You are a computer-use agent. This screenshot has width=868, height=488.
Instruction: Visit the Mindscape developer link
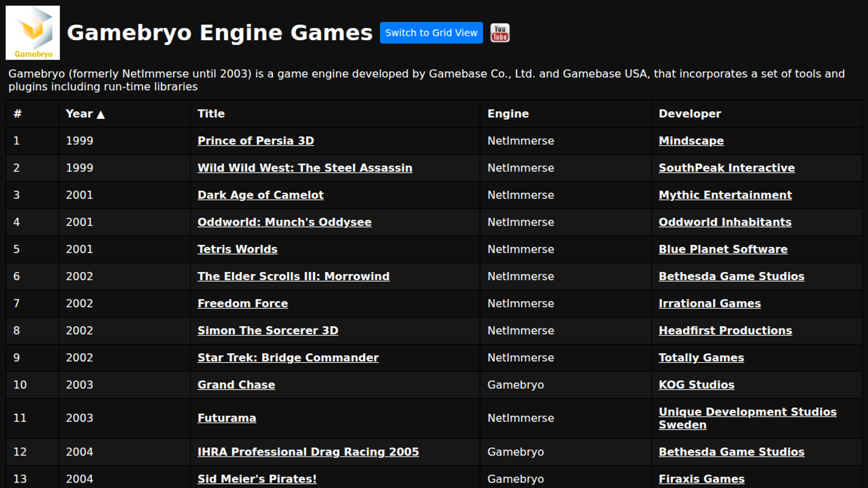[691, 141]
